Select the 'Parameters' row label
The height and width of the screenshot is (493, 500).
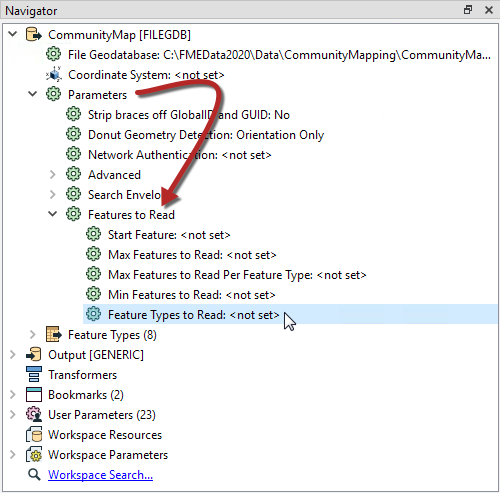(x=97, y=95)
